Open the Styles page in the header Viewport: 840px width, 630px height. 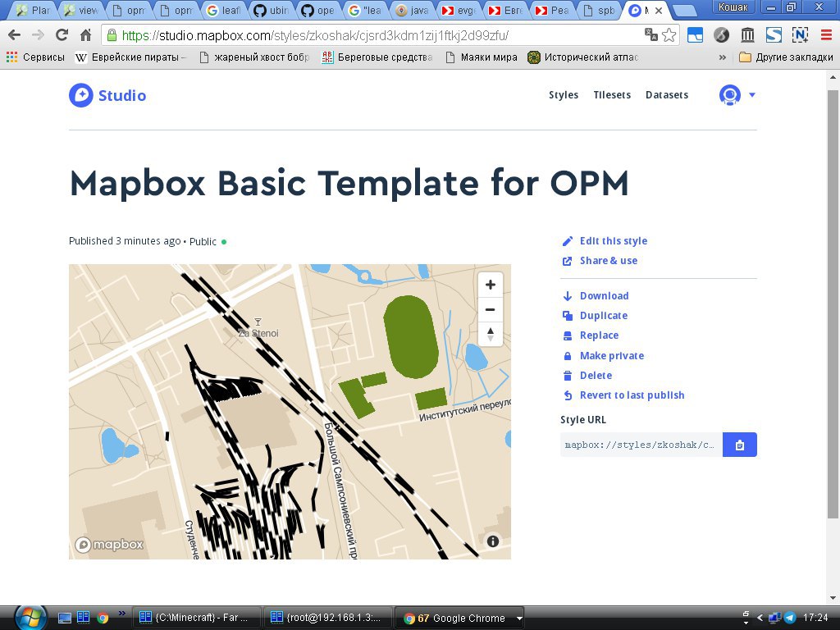pos(564,95)
